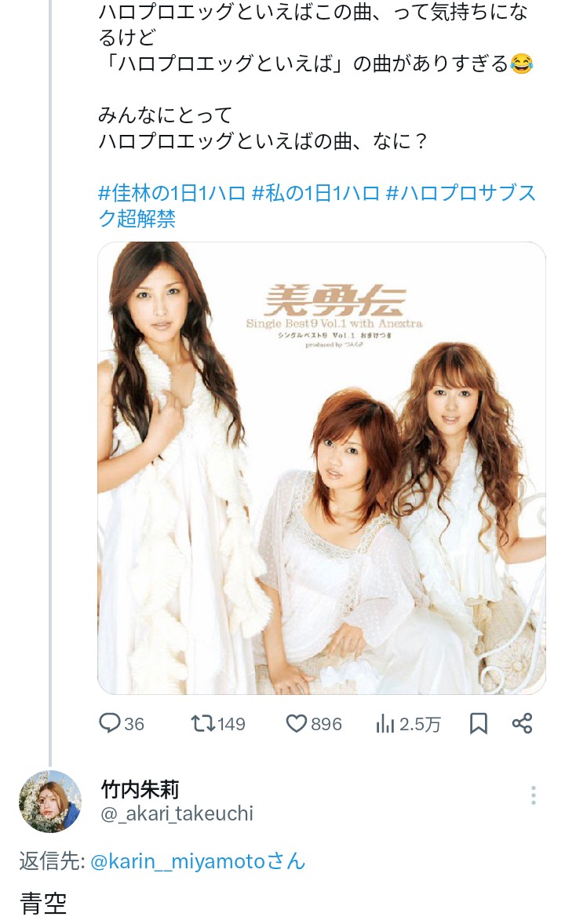
Task: Open the 美勇伝 album cover image
Action: tap(322, 468)
